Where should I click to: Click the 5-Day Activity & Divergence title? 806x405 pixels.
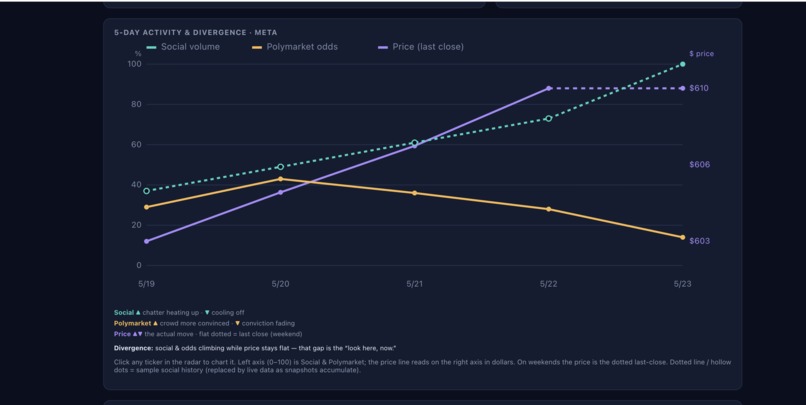(195, 32)
